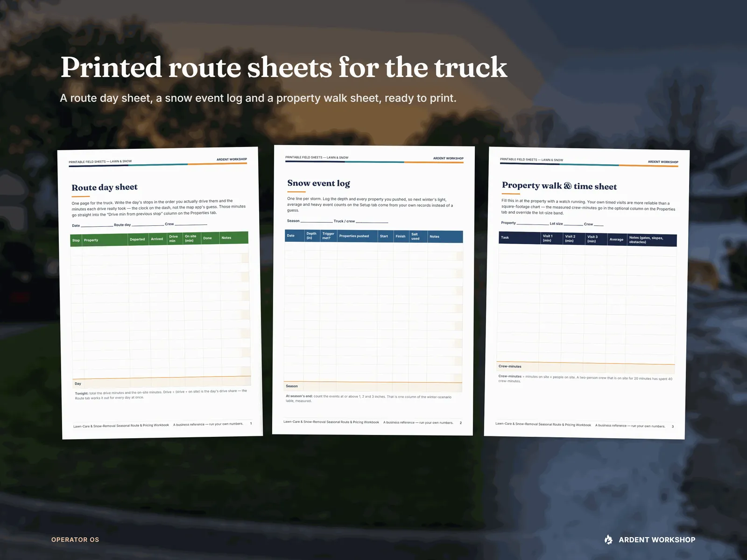Click the 'ARDENT WORKSHOP' footer brand text

tap(657, 539)
